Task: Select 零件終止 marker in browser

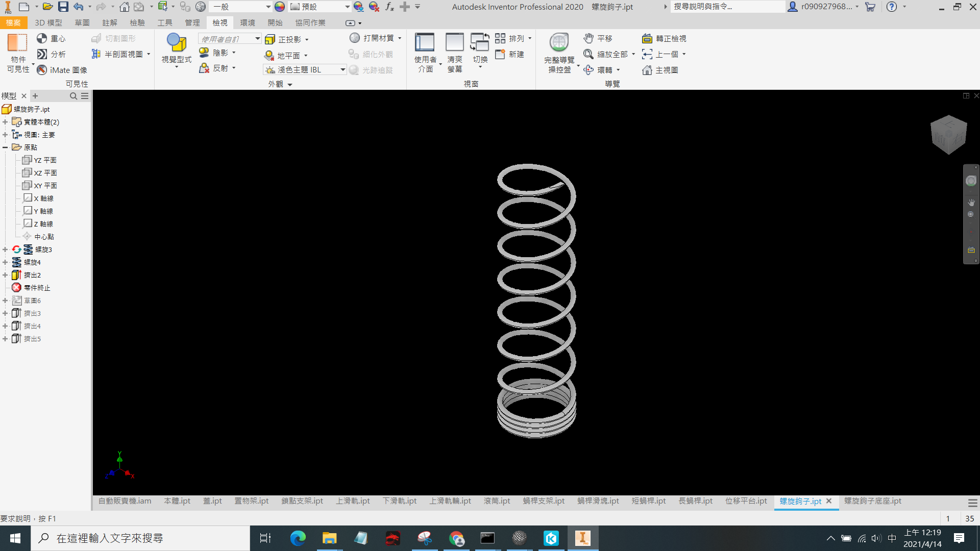Action: 31,288
